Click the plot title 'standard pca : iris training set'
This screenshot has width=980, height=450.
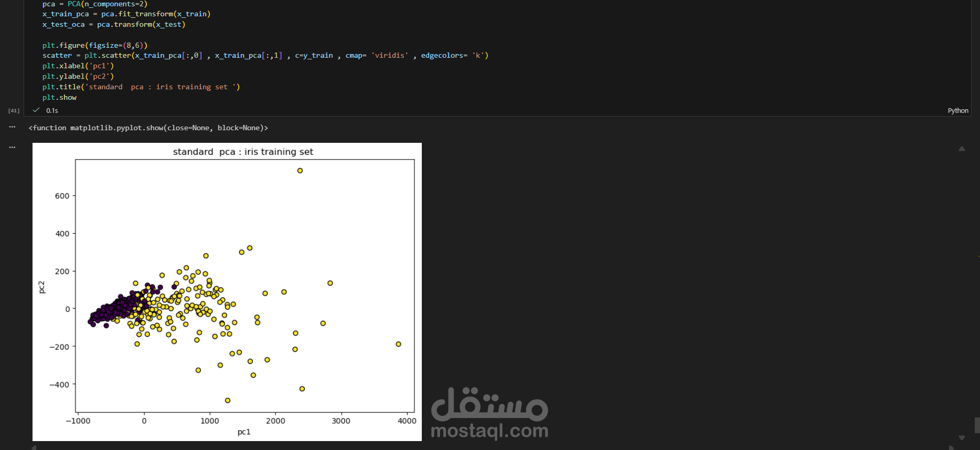pyautogui.click(x=243, y=152)
